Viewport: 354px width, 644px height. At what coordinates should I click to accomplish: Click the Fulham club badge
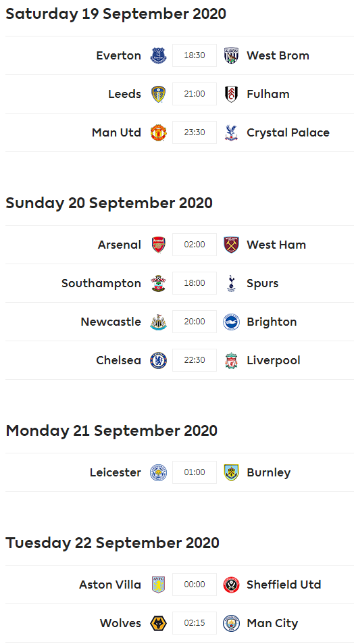coord(231,94)
